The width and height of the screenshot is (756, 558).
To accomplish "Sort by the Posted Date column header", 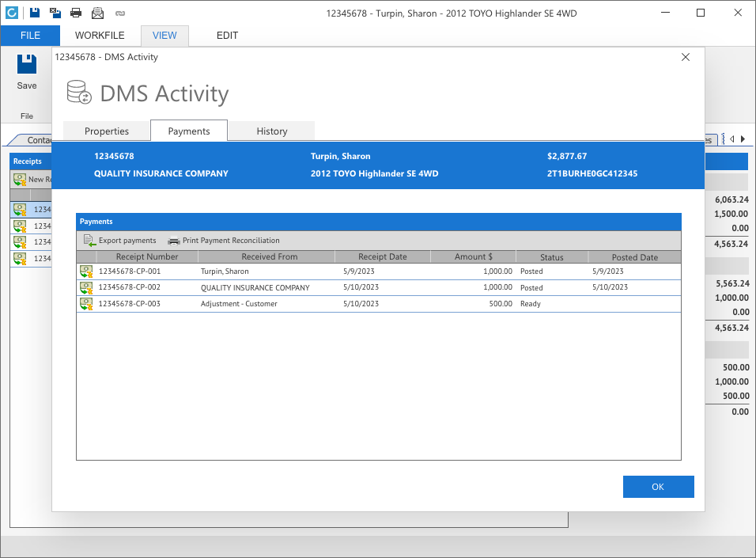I will 634,256.
